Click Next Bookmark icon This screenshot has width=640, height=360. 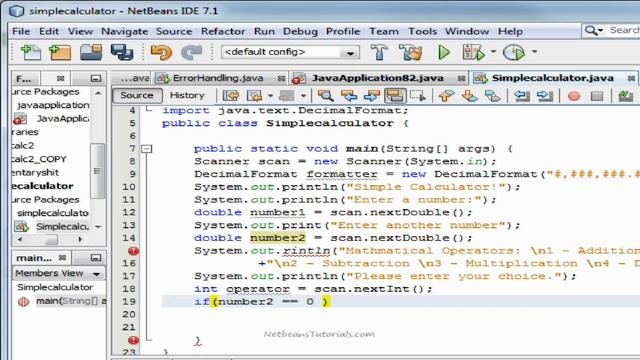[469, 96]
